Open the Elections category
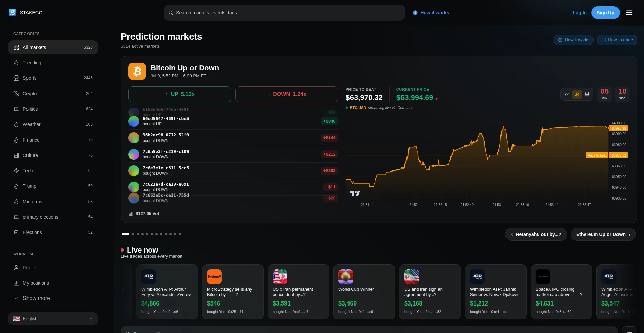Image resolution: width=644 pixels, height=333 pixels. coord(53,232)
